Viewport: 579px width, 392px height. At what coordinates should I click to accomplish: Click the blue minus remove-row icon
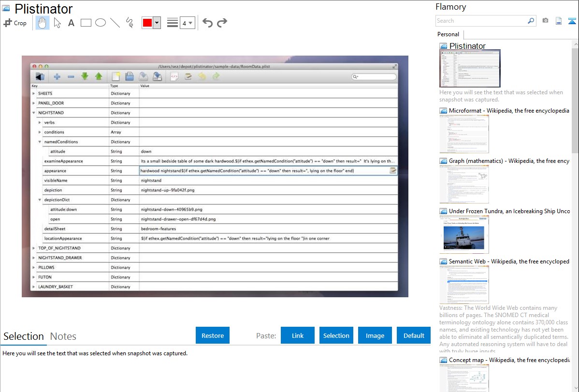(x=71, y=76)
